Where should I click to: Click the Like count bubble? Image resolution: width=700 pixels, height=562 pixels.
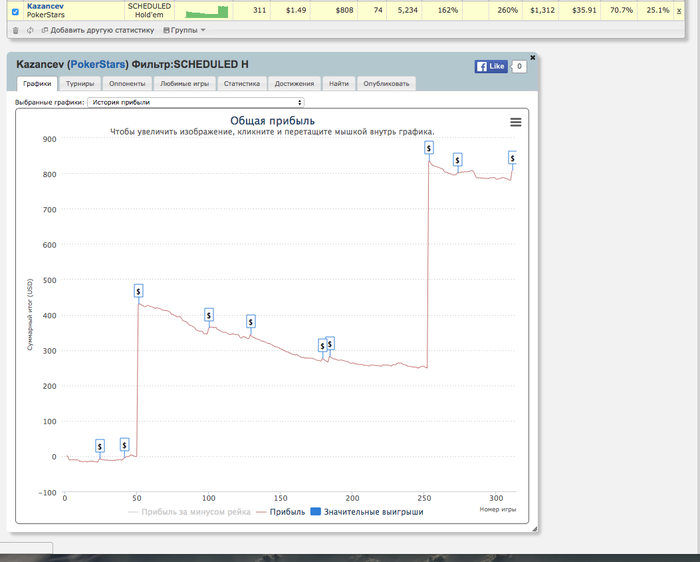coord(519,67)
